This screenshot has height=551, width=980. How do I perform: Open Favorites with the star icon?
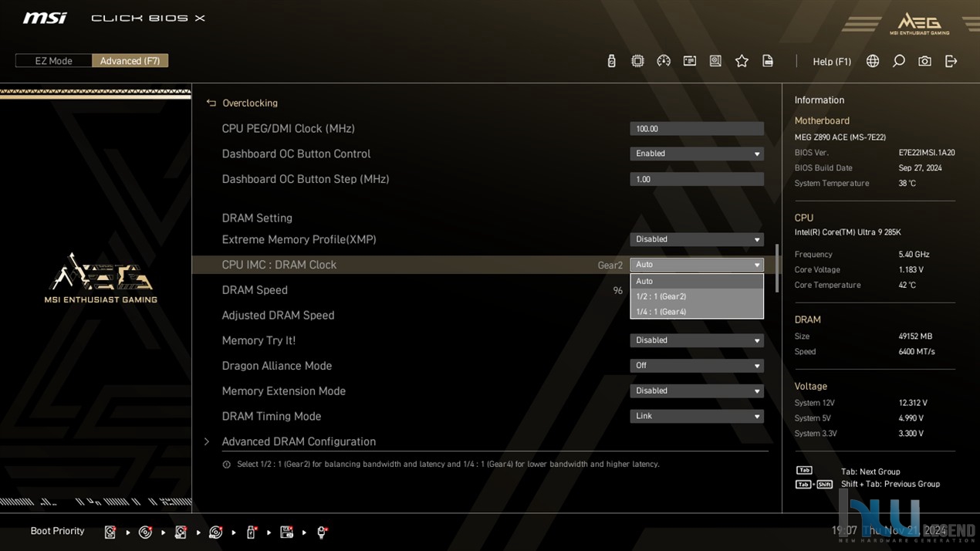(x=742, y=61)
